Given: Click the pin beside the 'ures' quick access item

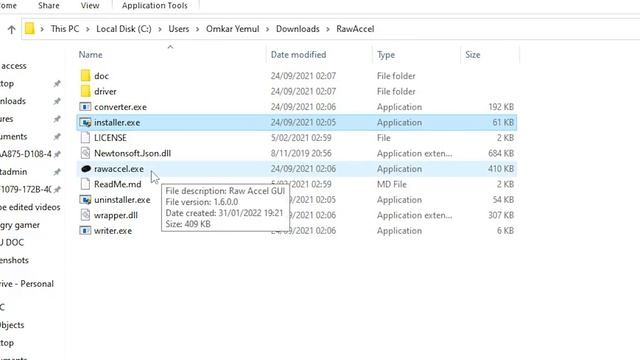Looking at the screenshot, I should 57,119.
